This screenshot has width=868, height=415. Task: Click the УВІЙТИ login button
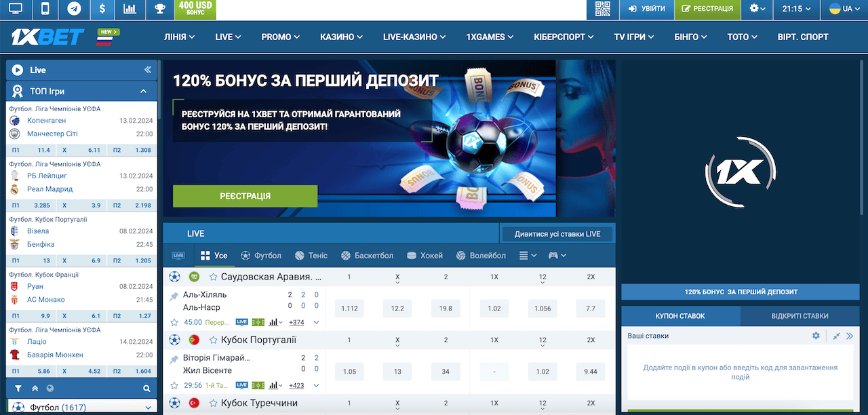click(x=646, y=9)
